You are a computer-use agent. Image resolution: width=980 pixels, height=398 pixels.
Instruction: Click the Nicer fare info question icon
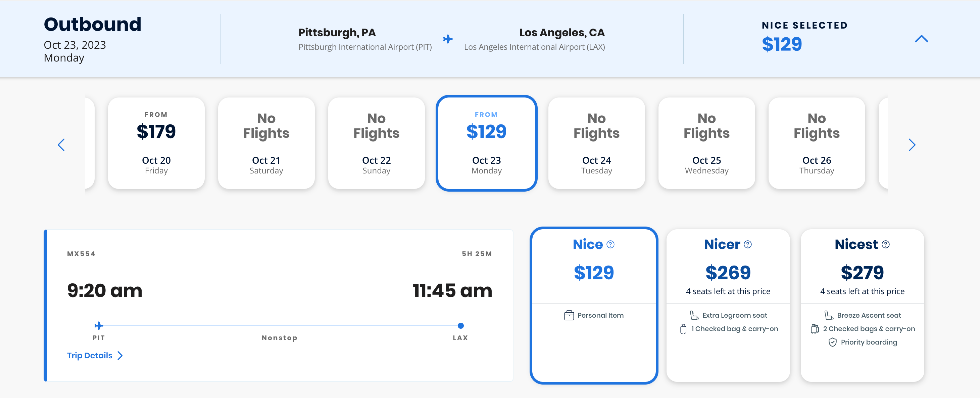click(747, 244)
